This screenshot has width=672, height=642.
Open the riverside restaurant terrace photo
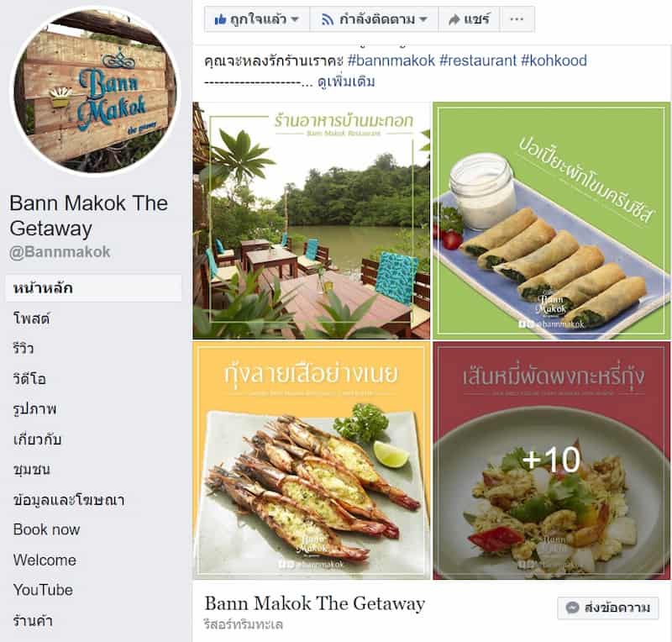(x=312, y=220)
